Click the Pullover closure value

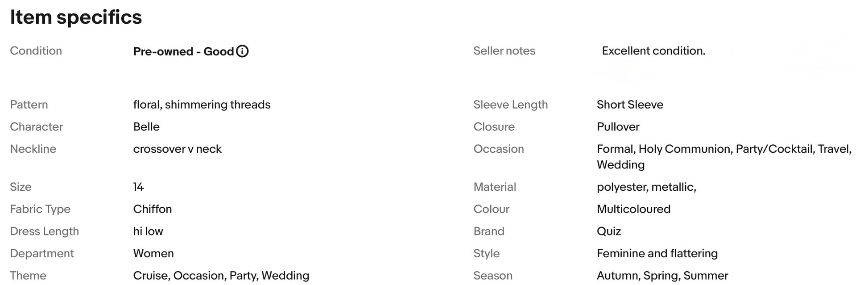618,127
